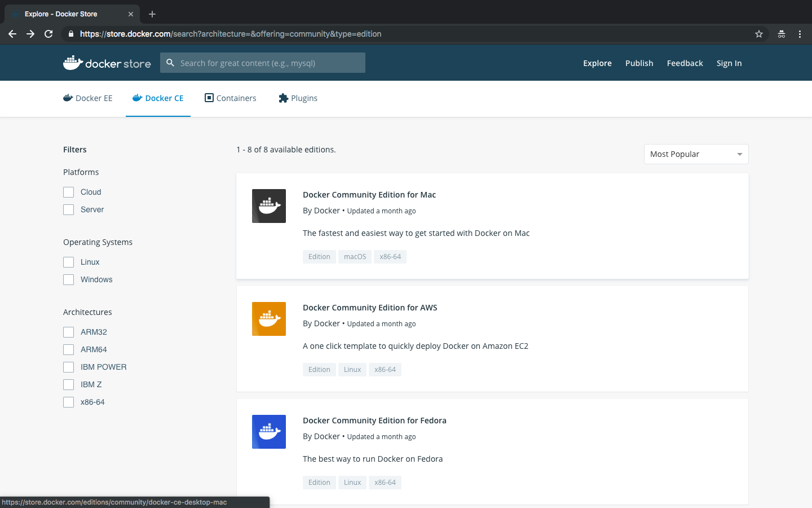Open Docker Community Edition for Mac
This screenshot has width=812, height=508.
point(369,195)
